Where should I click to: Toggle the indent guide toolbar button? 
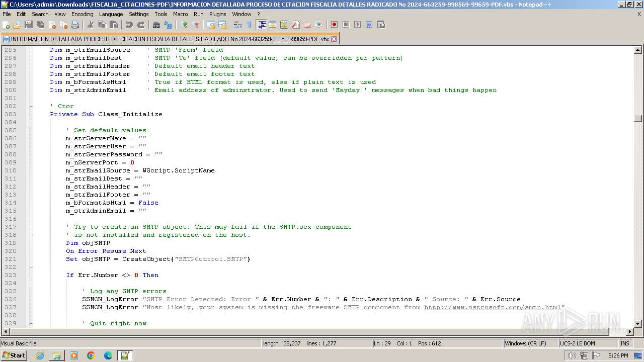coord(261,25)
